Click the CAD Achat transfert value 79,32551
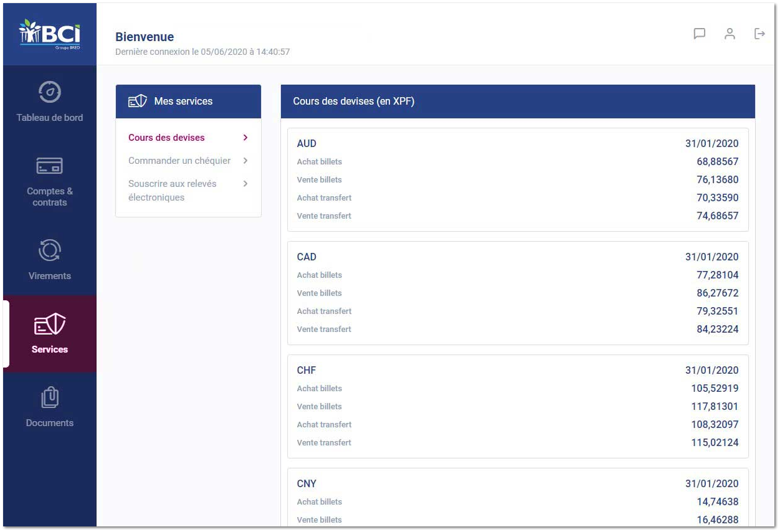 (718, 311)
